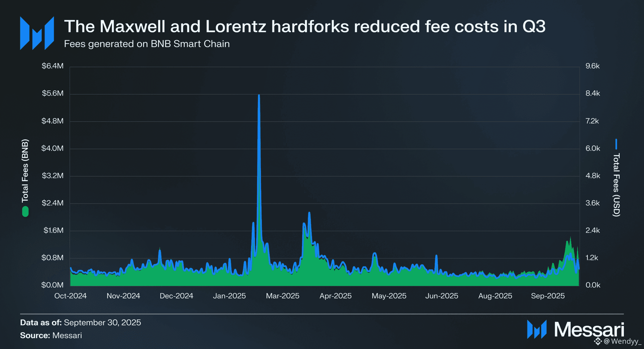Image resolution: width=644 pixels, height=349 pixels.
Task: Click the Messari logo icon at bottom-right
Action: [536, 329]
